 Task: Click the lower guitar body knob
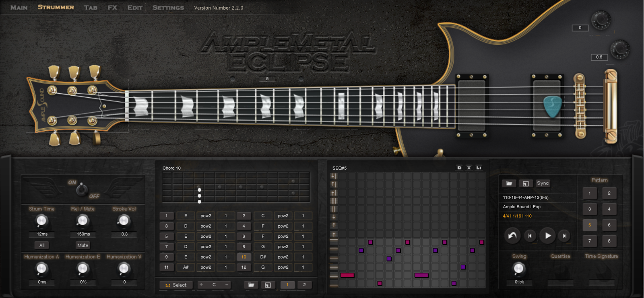(x=620, y=49)
